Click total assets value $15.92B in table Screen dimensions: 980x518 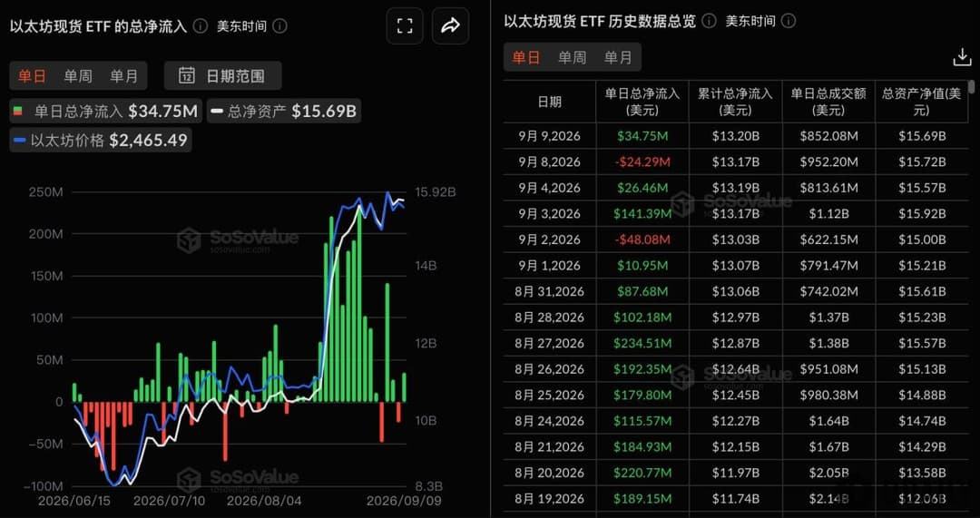922,214
